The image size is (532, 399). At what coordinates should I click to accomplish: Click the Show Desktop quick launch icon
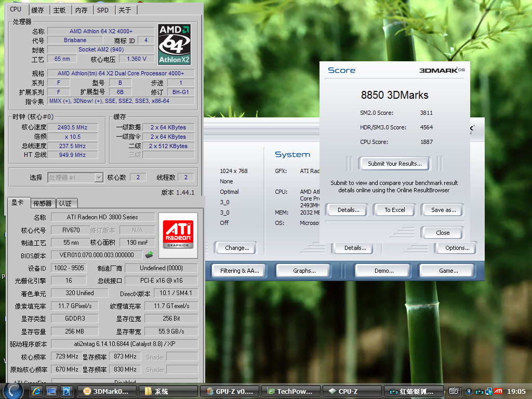51,392
